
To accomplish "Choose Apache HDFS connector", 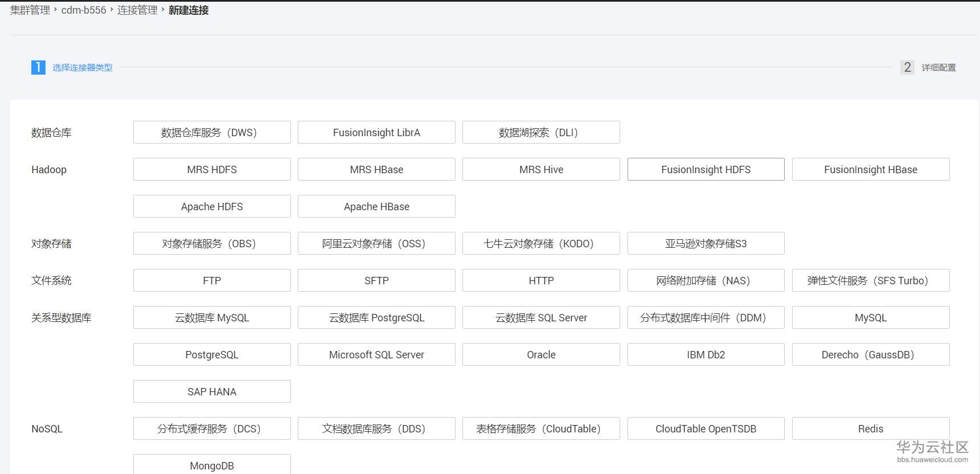I will click(x=212, y=206).
